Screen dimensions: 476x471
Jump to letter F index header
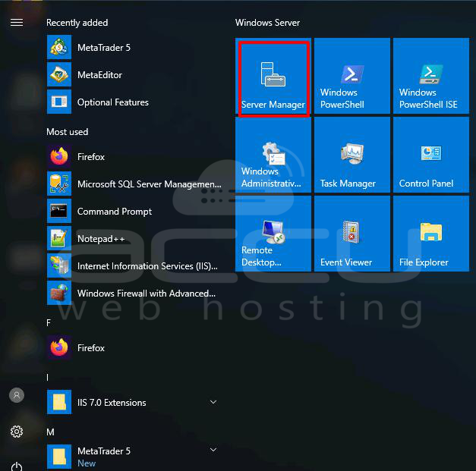(49, 323)
